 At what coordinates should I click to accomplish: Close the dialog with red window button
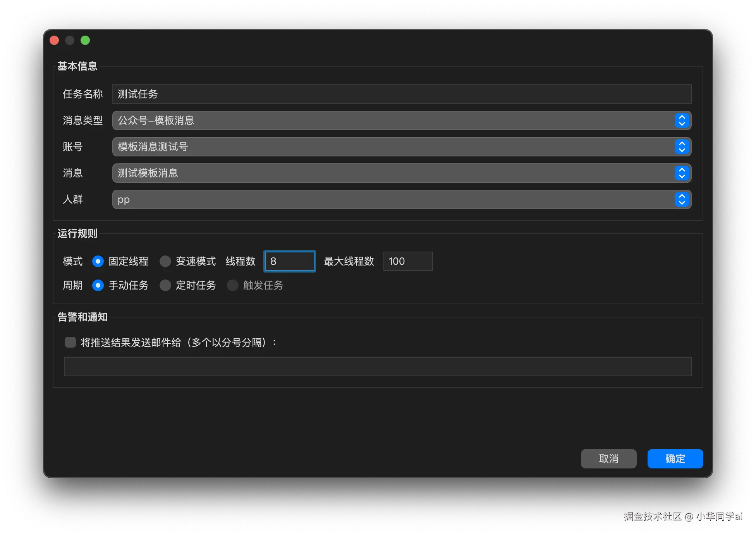click(54, 40)
